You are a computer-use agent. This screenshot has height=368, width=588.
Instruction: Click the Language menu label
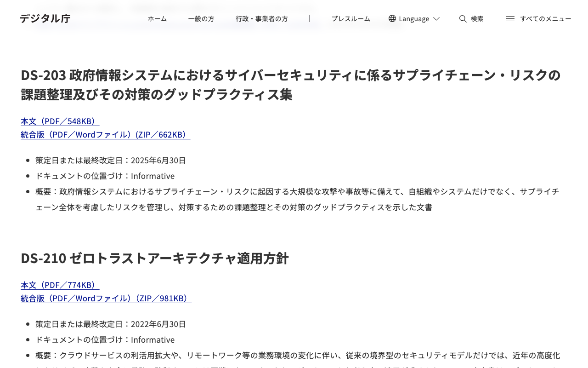click(414, 18)
